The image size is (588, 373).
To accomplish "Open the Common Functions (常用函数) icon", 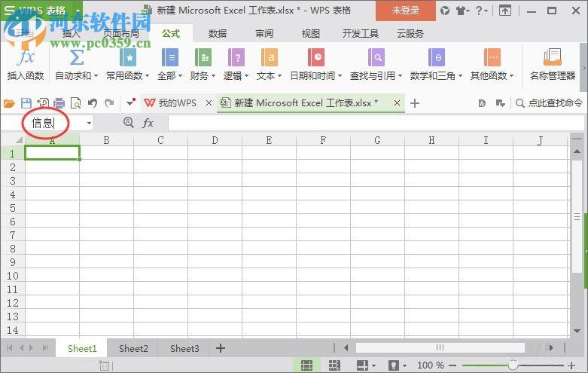I will (128, 57).
